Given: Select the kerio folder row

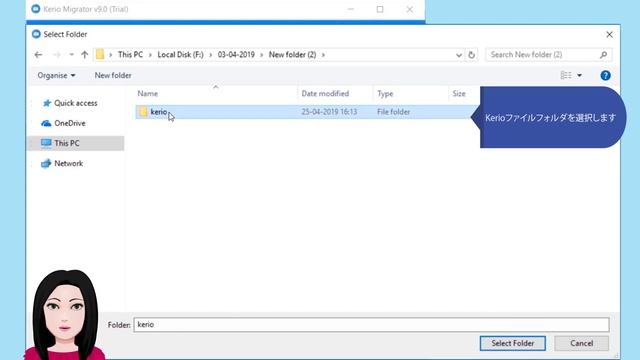Looking at the screenshot, I should (307, 112).
